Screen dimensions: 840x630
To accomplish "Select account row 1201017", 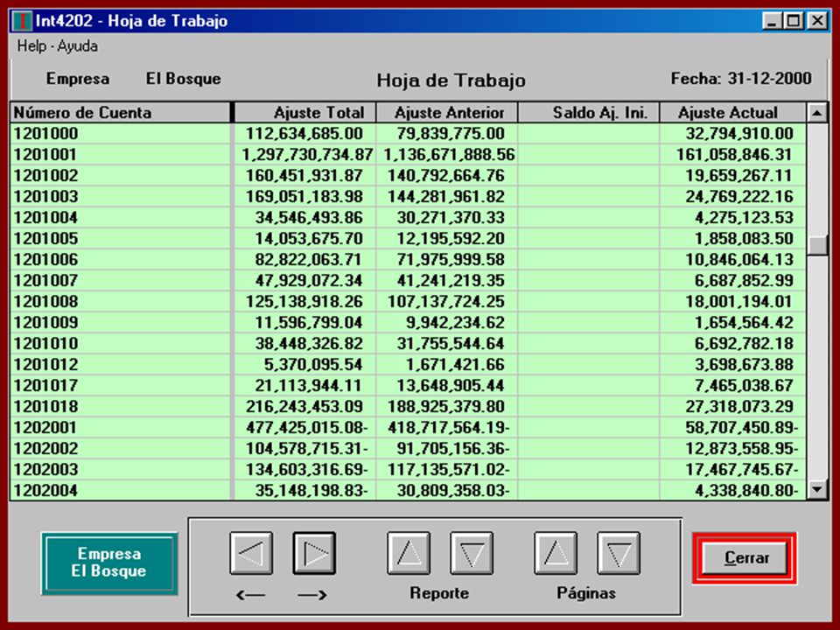I will click(x=409, y=385).
